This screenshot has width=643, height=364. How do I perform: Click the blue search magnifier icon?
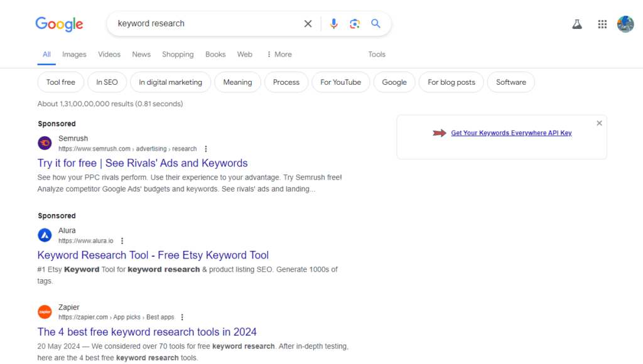point(376,24)
